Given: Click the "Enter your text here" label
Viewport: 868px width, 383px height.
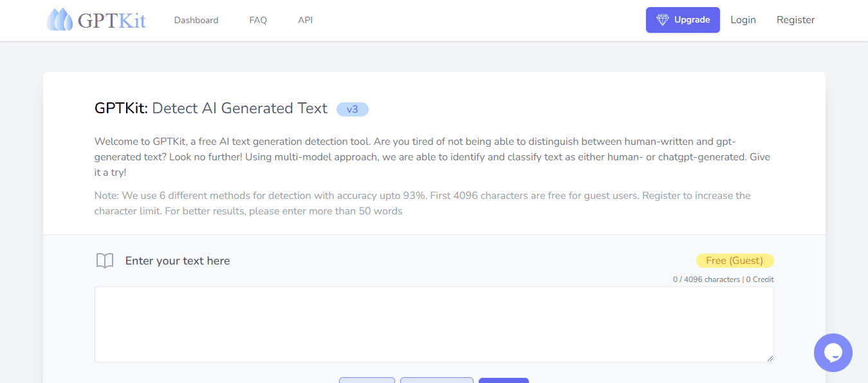Looking at the screenshot, I should [x=178, y=261].
